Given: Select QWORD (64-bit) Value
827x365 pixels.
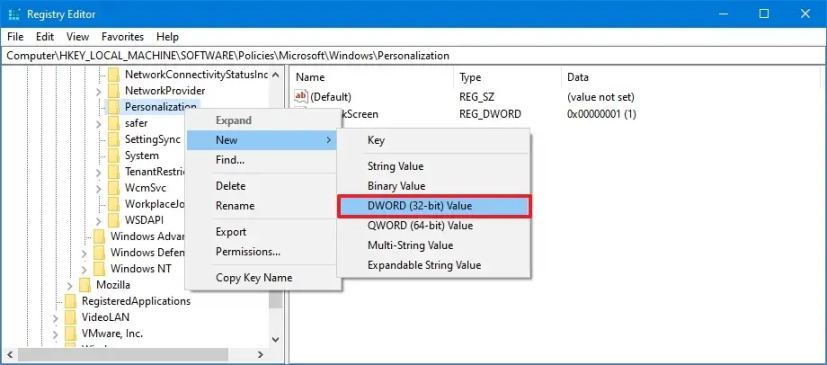Looking at the screenshot, I should pyautogui.click(x=434, y=225).
